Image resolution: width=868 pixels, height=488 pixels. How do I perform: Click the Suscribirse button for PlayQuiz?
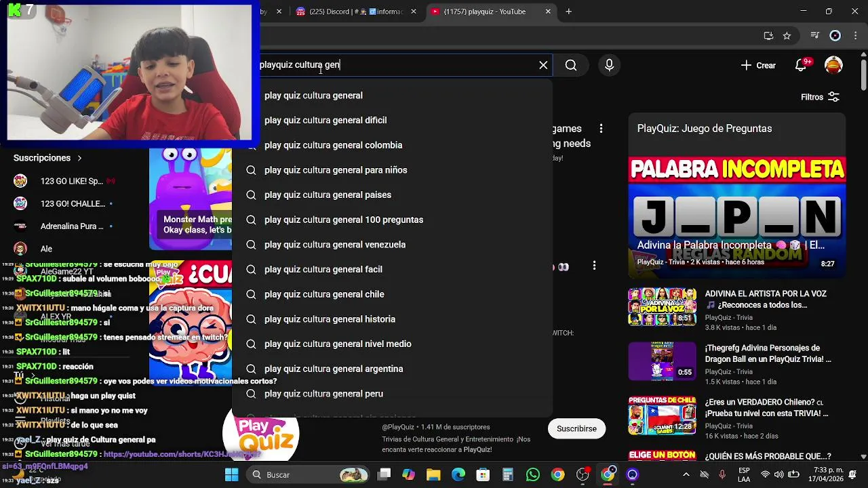click(x=576, y=428)
